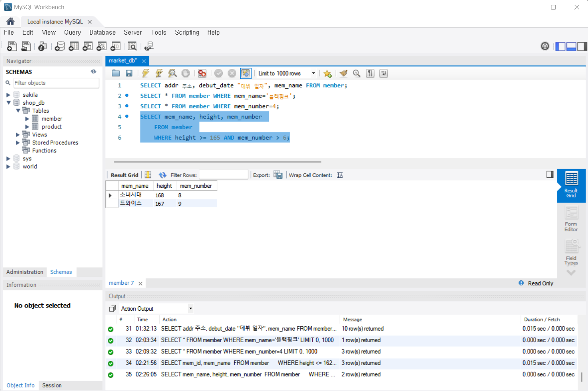Image resolution: width=588 pixels, height=391 pixels.
Task: Open the Field Types view
Action: (571, 253)
